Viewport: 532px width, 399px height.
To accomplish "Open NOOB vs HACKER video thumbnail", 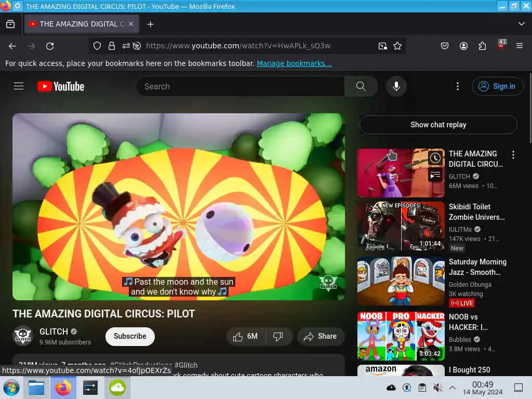I will pyautogui.click(x=401, y=336).
